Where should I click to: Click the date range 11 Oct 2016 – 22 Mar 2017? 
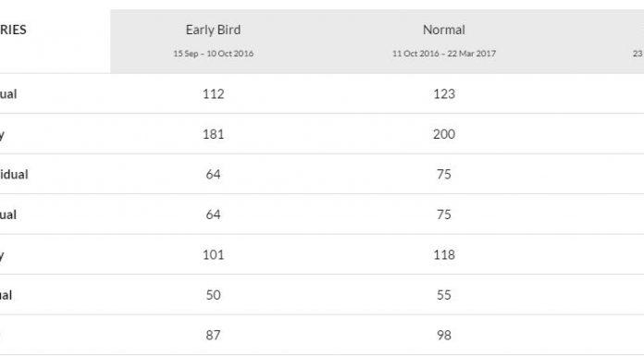point(444,54)
